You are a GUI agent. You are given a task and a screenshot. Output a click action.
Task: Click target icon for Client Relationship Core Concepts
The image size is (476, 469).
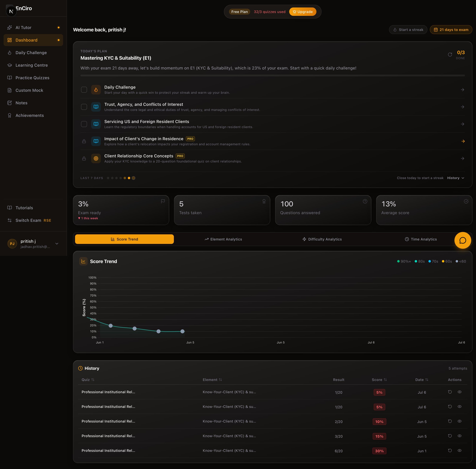pyautogui.click(x=96, y=158)
